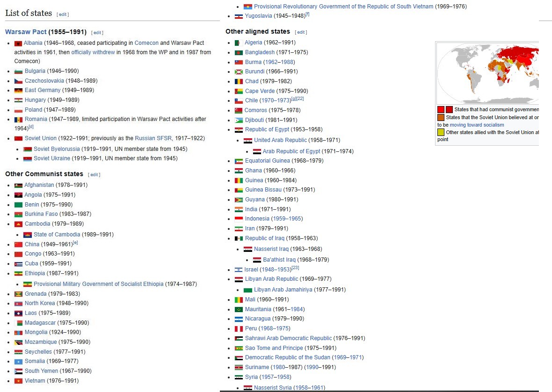Image resolution: width=552 pixels, height=392 pixels.
Task: Edit the List of states section
Action: coord(63,14)
